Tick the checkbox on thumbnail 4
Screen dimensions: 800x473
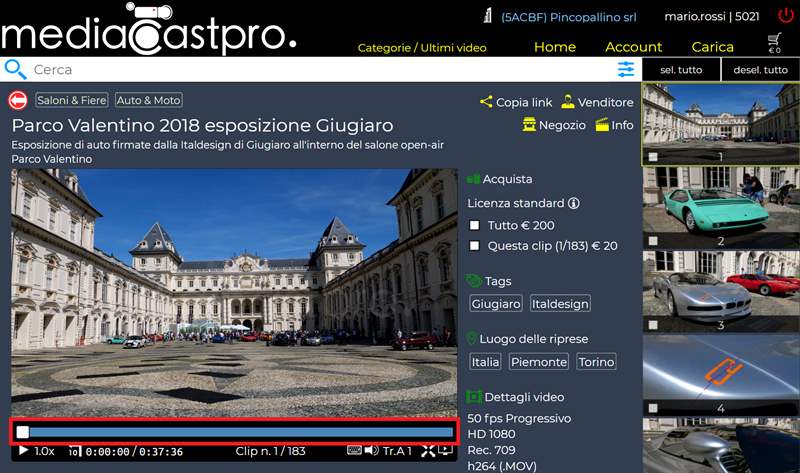click(x=653, y=408)
